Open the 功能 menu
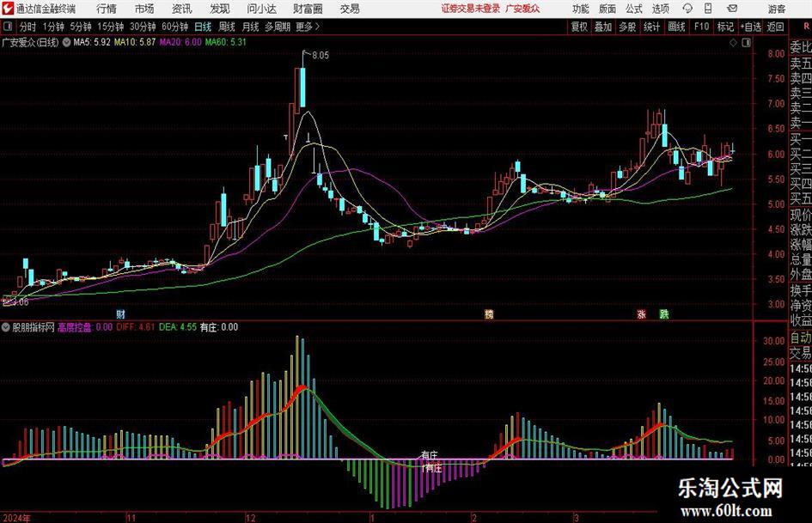Screen dimensions: 812x523 tap(581, 9)
